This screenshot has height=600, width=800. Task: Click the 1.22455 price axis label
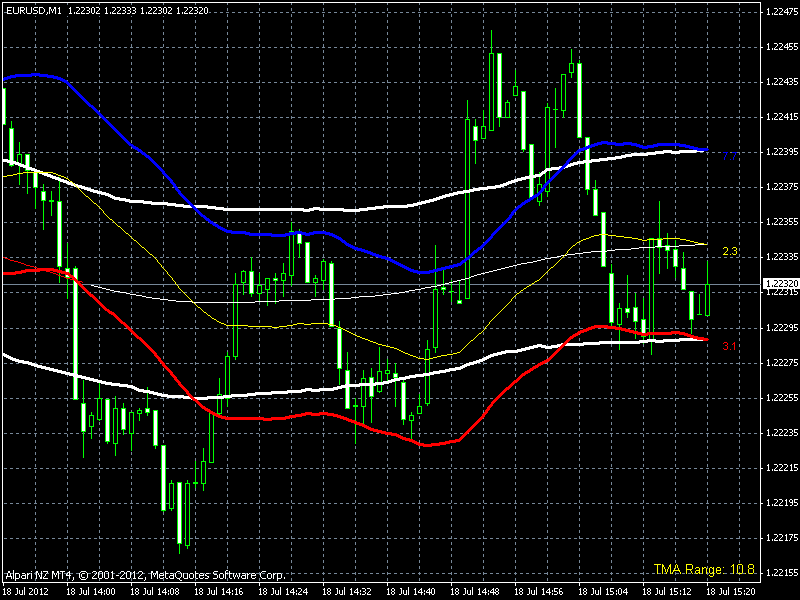[782, 47]
